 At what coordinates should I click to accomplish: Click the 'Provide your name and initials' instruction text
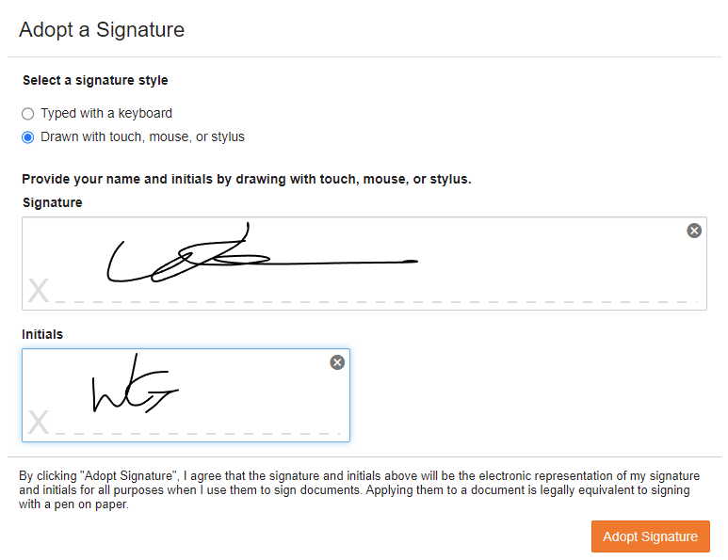(246, 179)
